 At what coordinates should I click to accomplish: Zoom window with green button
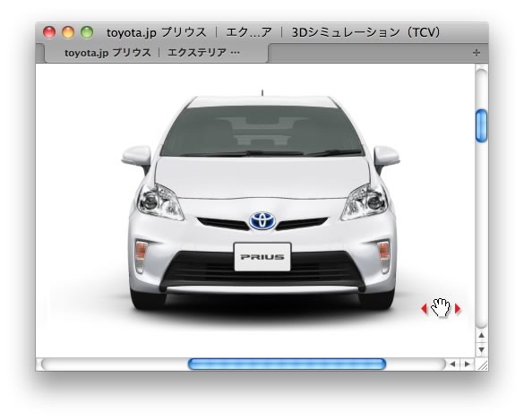pyautogui.click(x=87, y=32)
